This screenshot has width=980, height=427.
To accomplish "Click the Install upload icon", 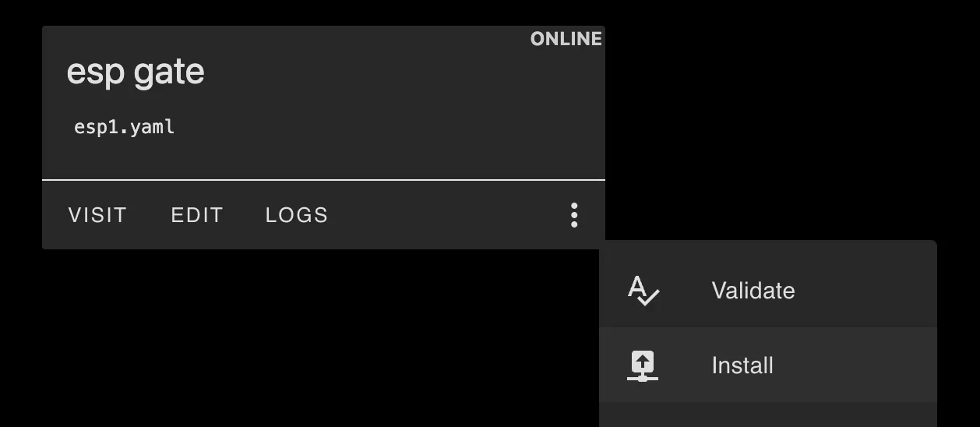I will coord(643,365).
